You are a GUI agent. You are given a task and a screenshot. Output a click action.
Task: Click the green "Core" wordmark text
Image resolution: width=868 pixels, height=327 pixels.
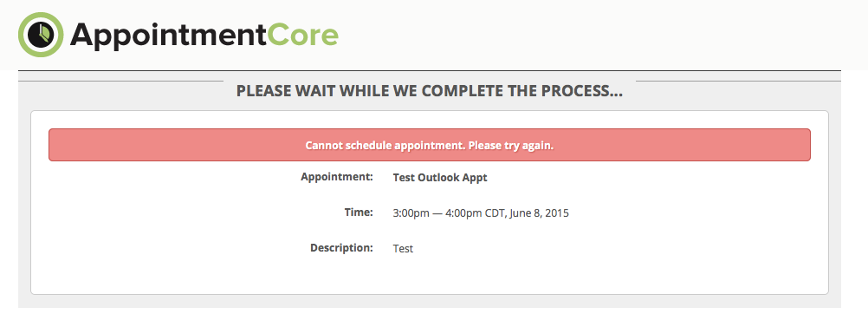pyautogui.click(x=303, y=35)
